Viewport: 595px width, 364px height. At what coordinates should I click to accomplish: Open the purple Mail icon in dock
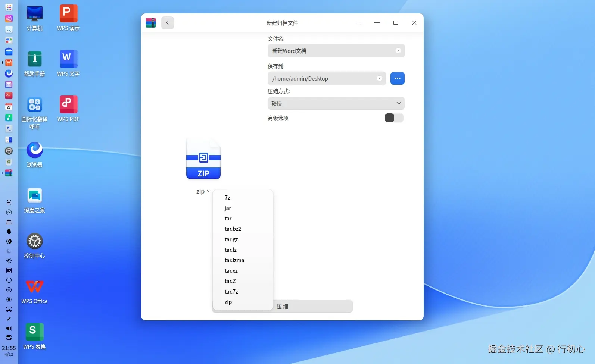pyautogui.click(x=9, y=85)
